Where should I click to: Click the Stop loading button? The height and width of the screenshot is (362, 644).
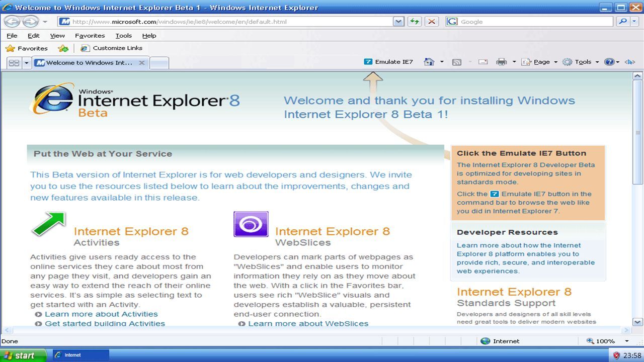tap(431, 22)
